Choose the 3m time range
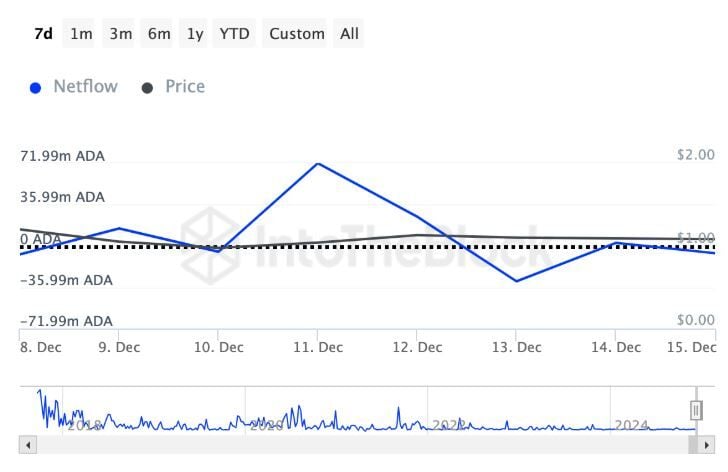This screenshot has width=728, height=472. tap(121, 33)
